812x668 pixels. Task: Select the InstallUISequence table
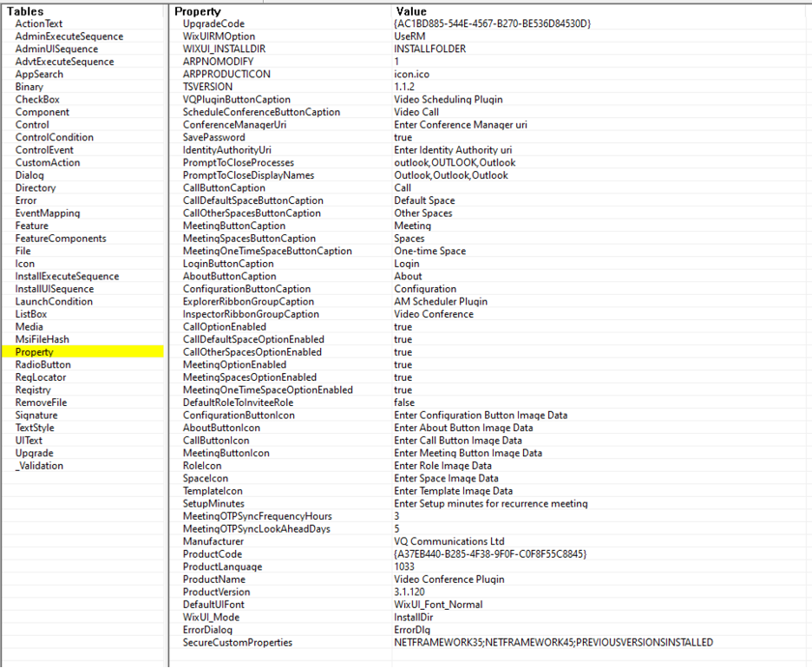tap(55, 289)
